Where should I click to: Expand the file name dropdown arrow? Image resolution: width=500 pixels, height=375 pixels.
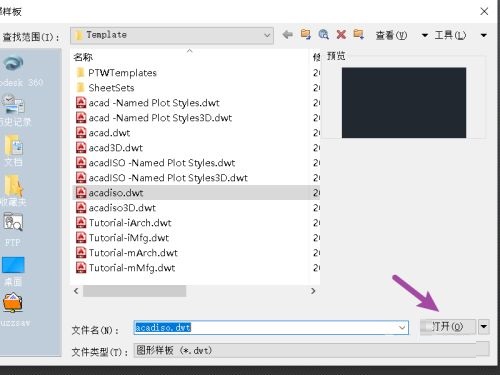pos(402,328)
